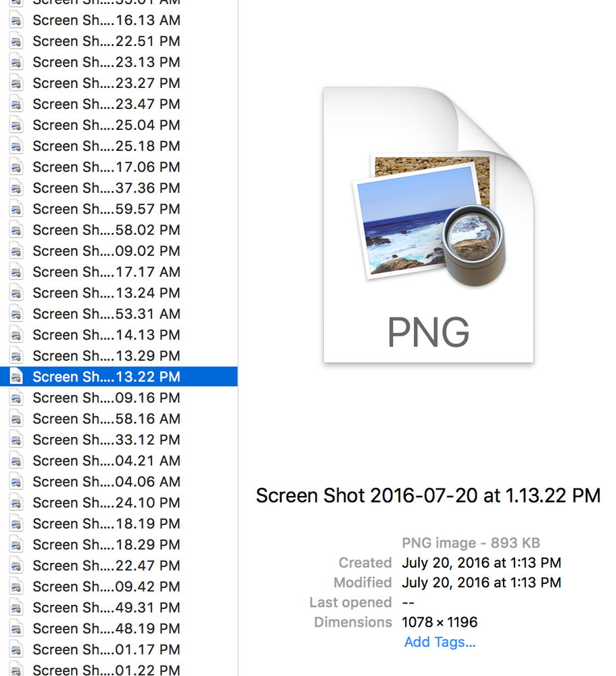Click the PNG icon beside the 01.22 PM screenshot

tap(15, 670)
